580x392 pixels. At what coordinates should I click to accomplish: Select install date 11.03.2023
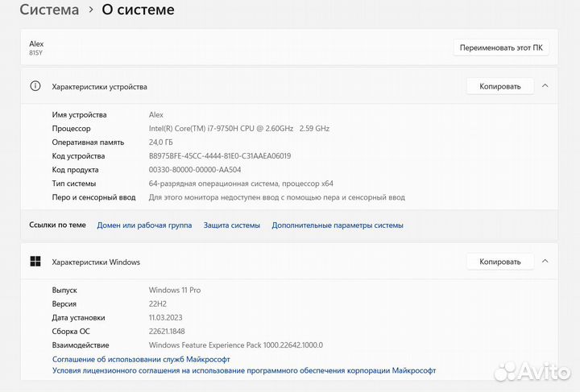[165, 317]
